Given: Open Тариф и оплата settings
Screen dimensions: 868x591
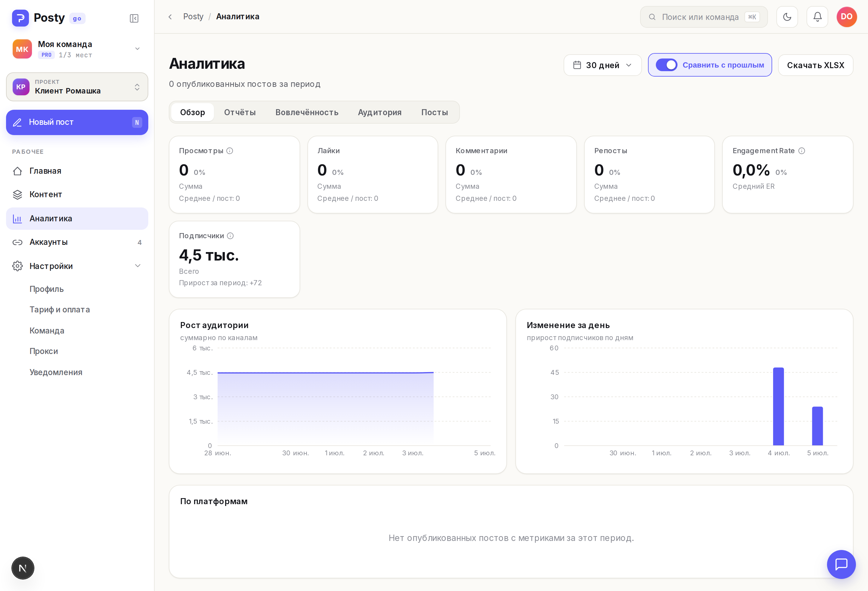Looking at the screenshot, I should [x=60, y=310].
